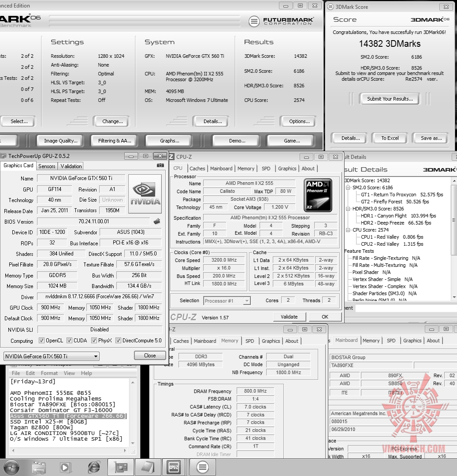457x476 pixels.
Task: Open the Internet Explorer taskbar icon
Action: (93, 468)
